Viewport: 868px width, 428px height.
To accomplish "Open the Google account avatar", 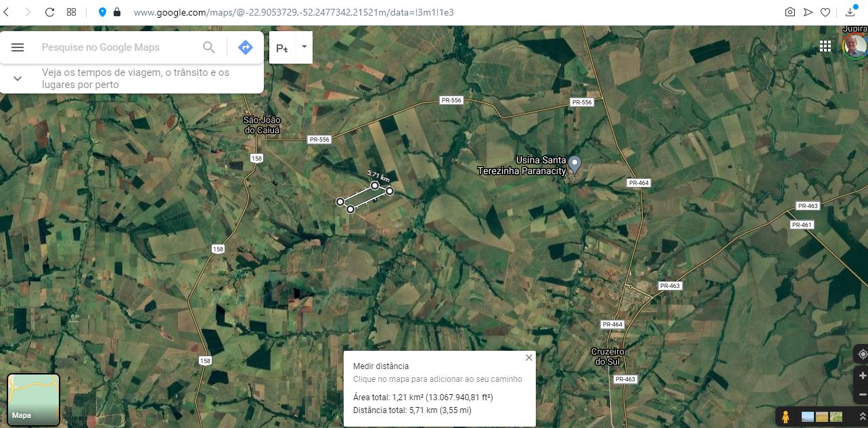I will click(855, 46).
